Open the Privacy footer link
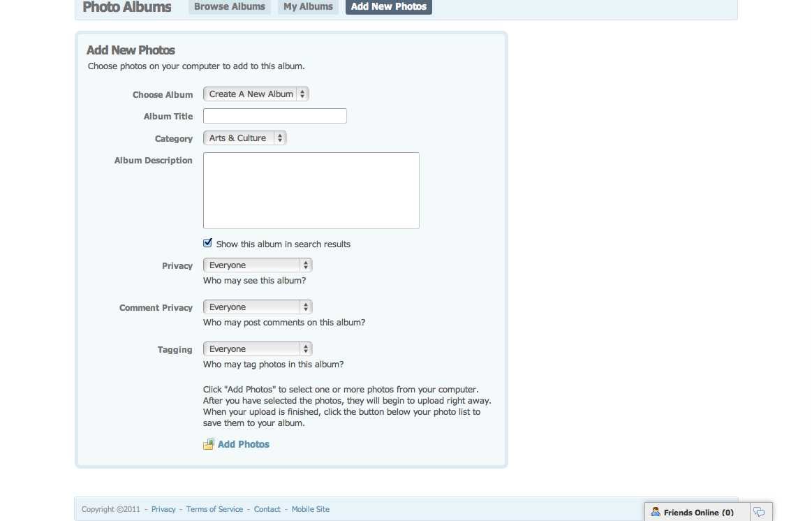This screenshot has height=521, width=812. tap(163, 509)
